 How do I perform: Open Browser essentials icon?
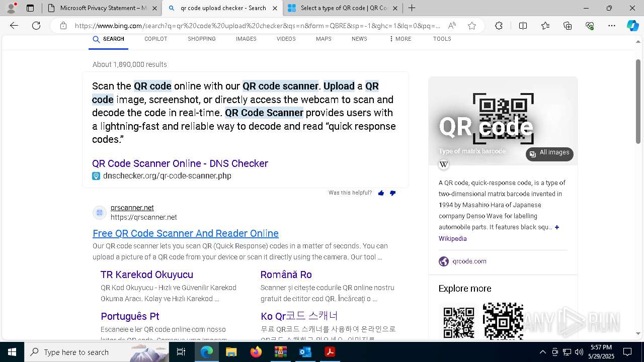tap(590, 26)
